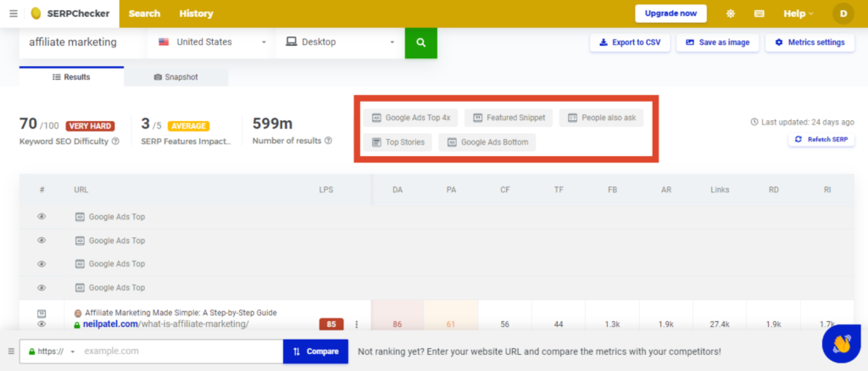868x371 pixels.
Task: Select the Featured Snippet chip
Action: pyautogui.click(x=509, y=118)
